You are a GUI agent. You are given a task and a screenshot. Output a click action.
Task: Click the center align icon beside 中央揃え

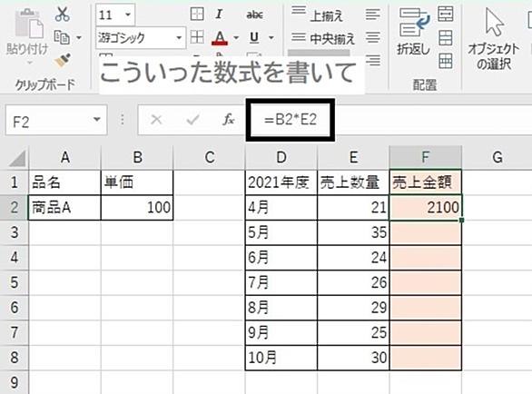pyautogui.click(x=372, y=37)
